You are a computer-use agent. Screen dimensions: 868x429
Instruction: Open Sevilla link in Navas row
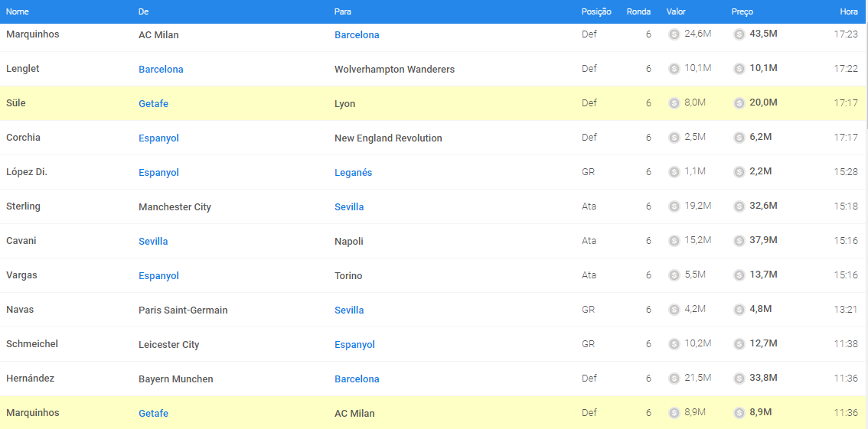[349, 310]
